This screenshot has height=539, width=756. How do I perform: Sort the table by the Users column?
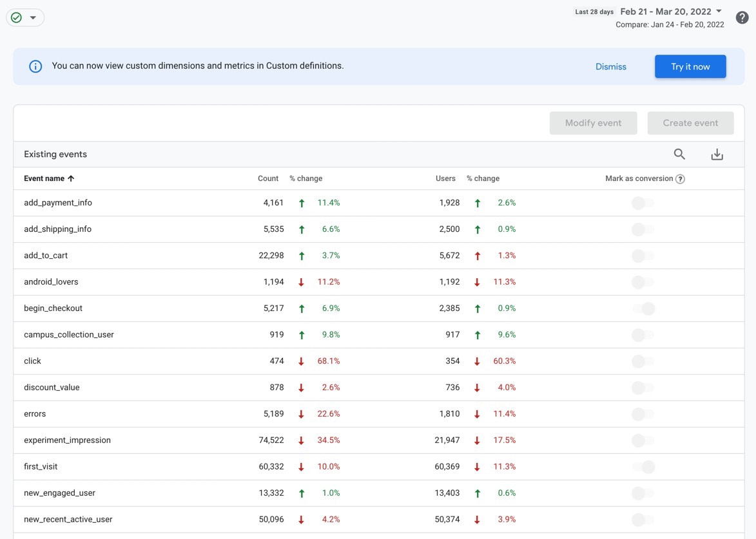445,178
